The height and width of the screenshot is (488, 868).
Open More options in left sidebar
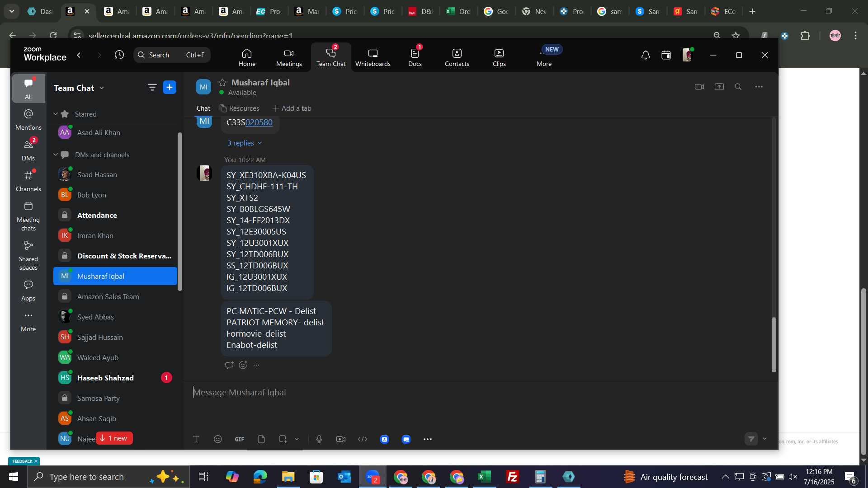(28, 321)
